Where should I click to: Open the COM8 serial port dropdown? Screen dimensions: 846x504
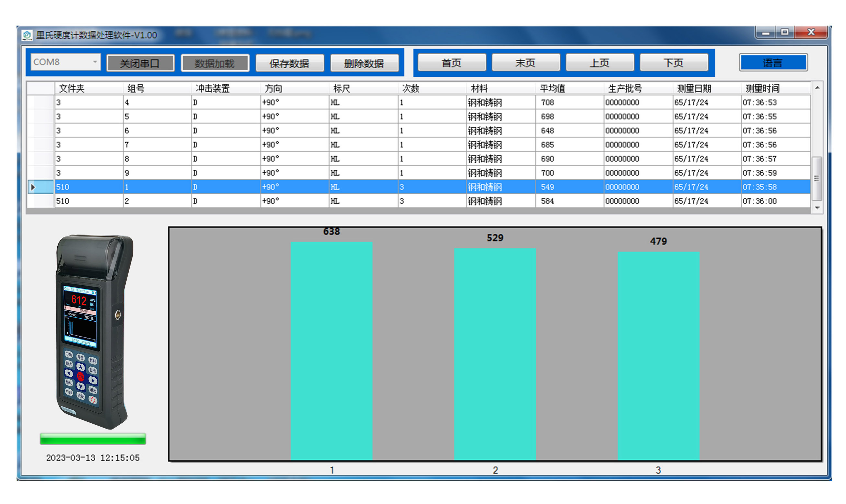pos(95,62)
